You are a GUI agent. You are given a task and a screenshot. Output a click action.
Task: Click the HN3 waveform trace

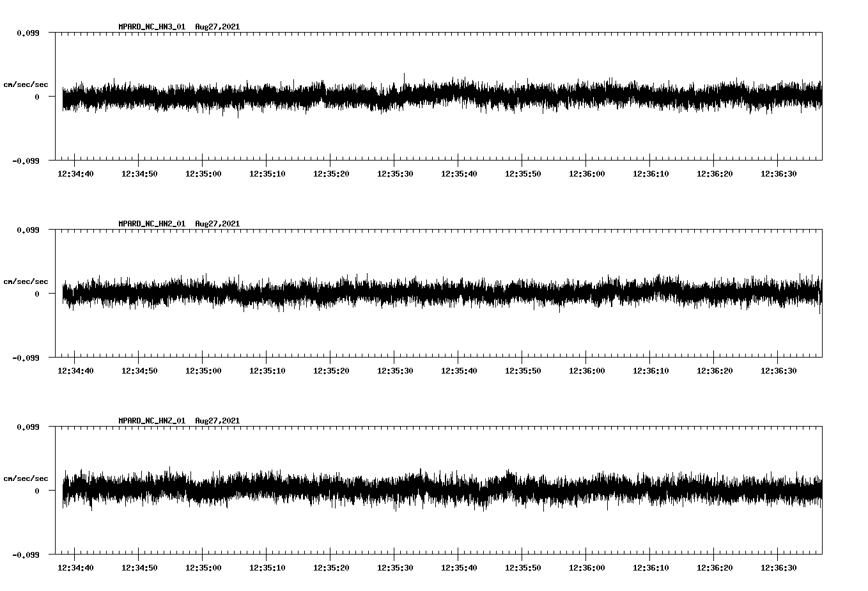pyautogui.click(x=442, y=96)
